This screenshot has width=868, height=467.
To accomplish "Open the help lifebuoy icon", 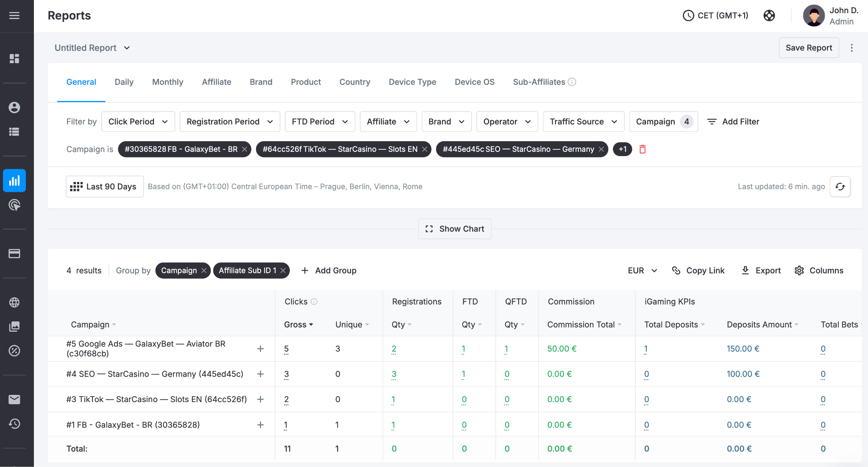I will tap(769, 16).
